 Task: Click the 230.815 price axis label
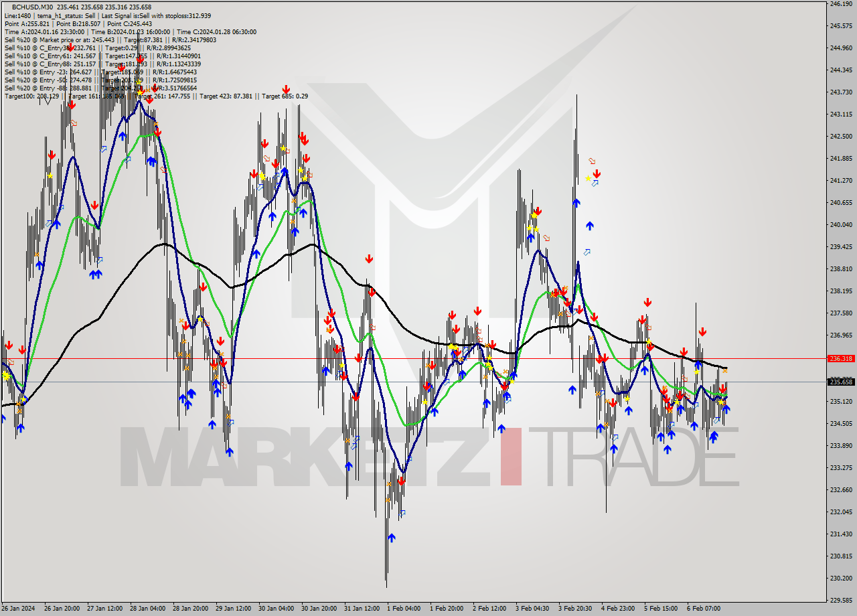tap(841, 556)
